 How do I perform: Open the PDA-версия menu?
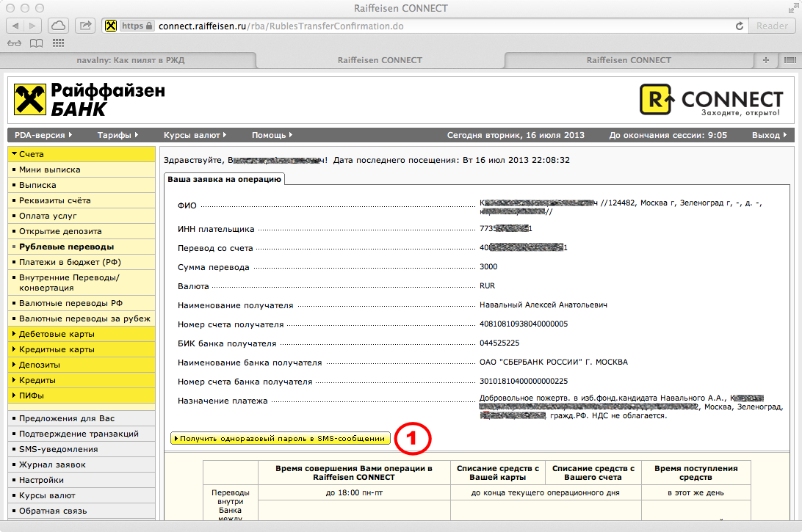click(43, 135)
